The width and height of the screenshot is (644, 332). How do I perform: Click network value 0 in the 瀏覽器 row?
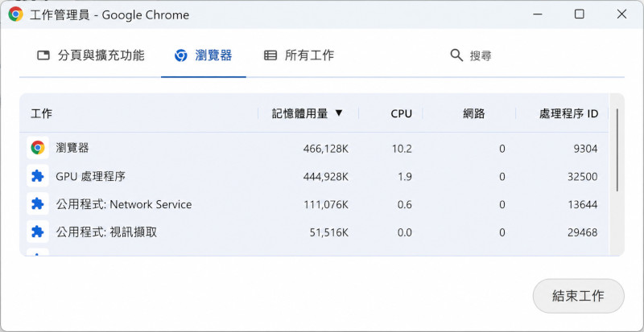pos(502,149)
